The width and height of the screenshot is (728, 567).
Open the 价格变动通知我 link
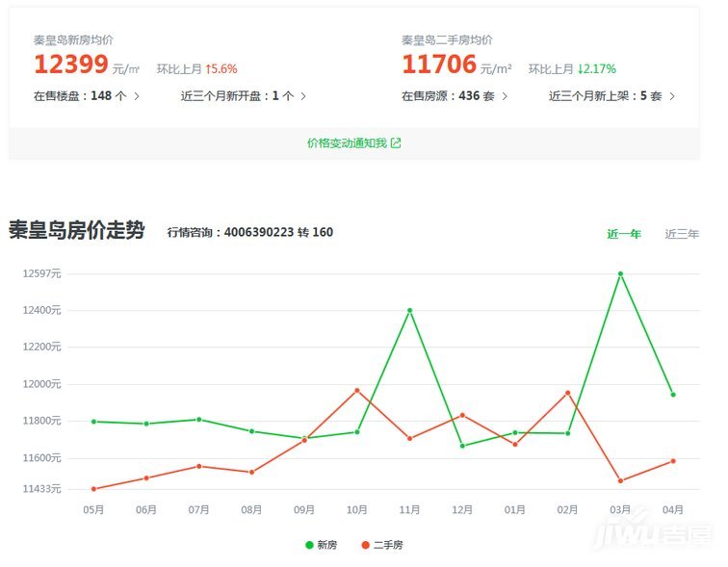[347, 143]
